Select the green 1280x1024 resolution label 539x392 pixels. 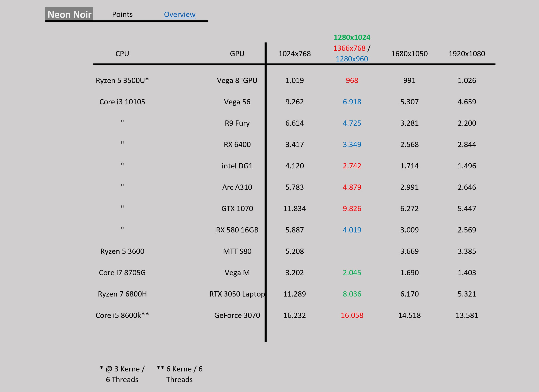[x=352, y=37]
